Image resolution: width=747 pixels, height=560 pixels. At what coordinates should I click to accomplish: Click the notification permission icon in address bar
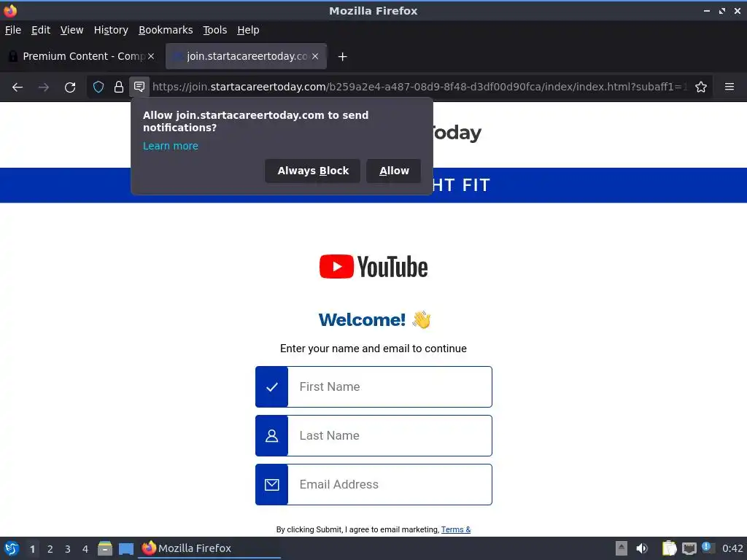point(139,87)
